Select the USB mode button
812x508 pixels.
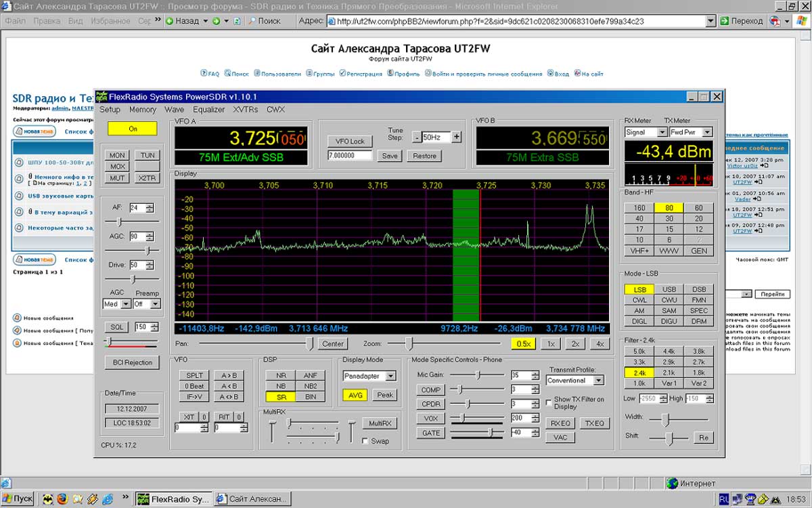pos(669,289)
